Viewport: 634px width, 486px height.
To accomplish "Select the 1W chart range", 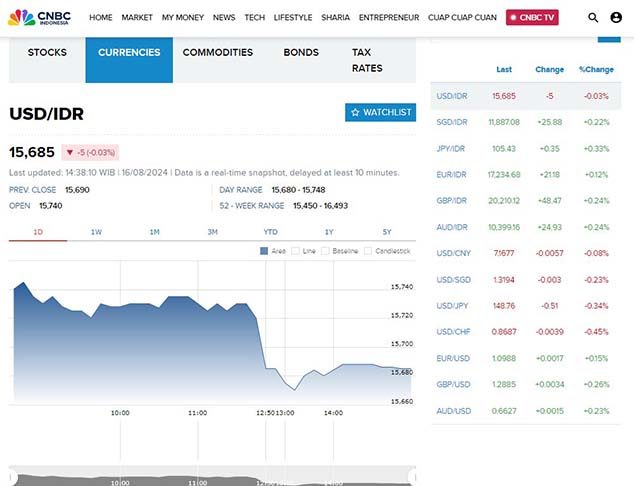I will pos(97,232).
